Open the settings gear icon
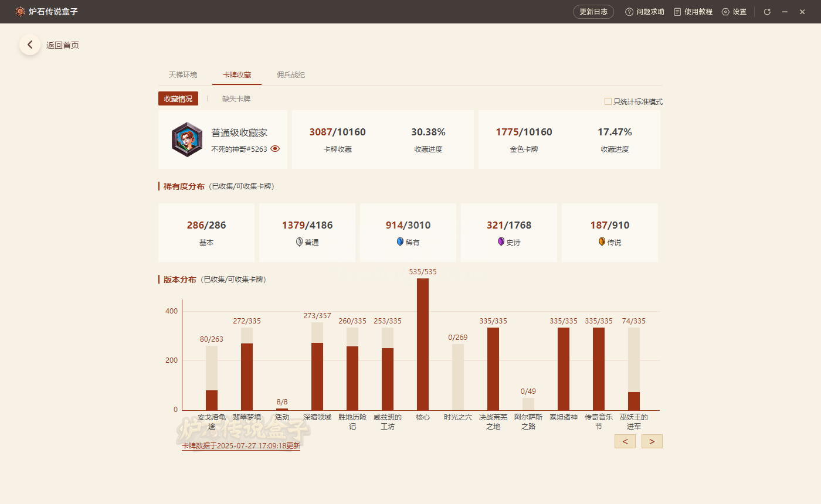821x504 pixels. (725, 12)
